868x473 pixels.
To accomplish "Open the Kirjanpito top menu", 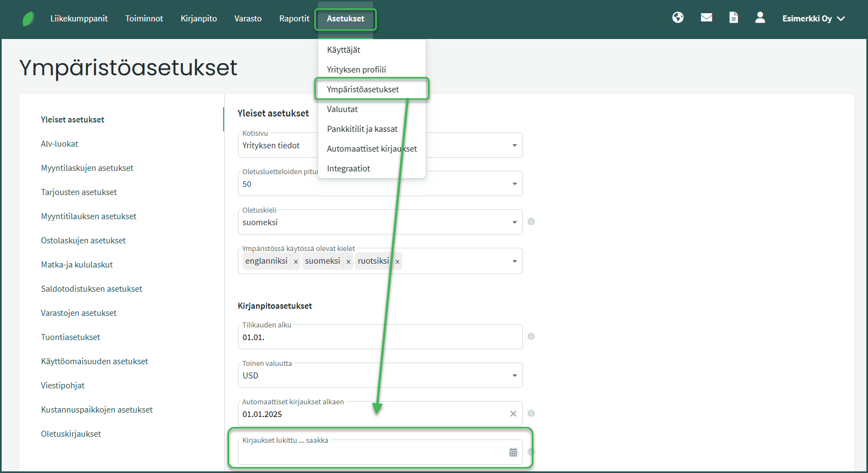I will (x=198, y=19).
